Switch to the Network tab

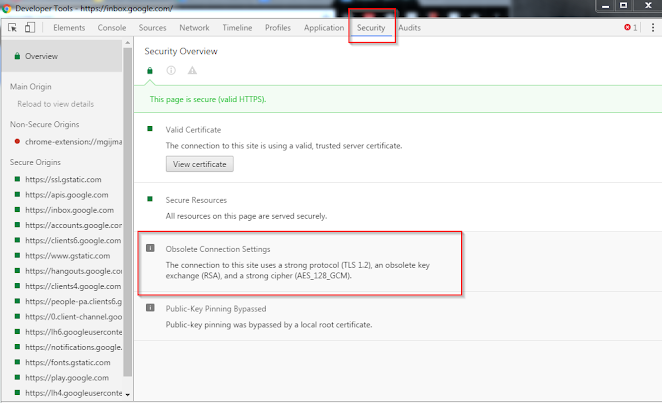click(x=194, y=28)
